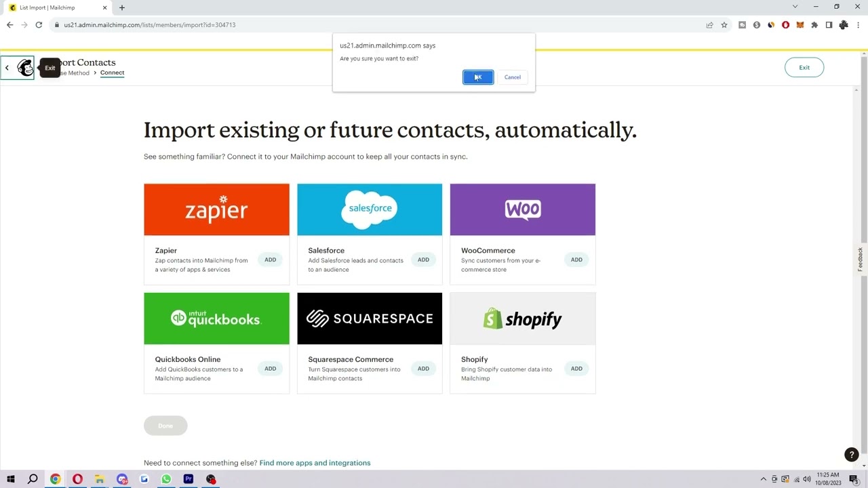This screenshot has height=488, width=868.
Task: Open the Chrome tab search dropdown
Action: point(795,7)
